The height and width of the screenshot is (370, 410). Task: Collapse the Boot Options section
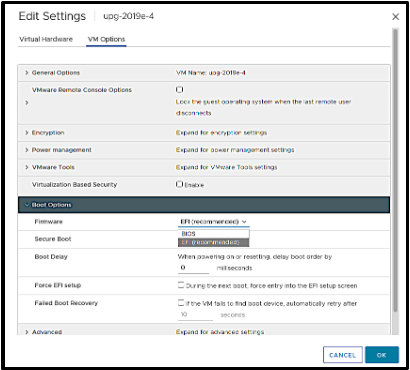27,205
